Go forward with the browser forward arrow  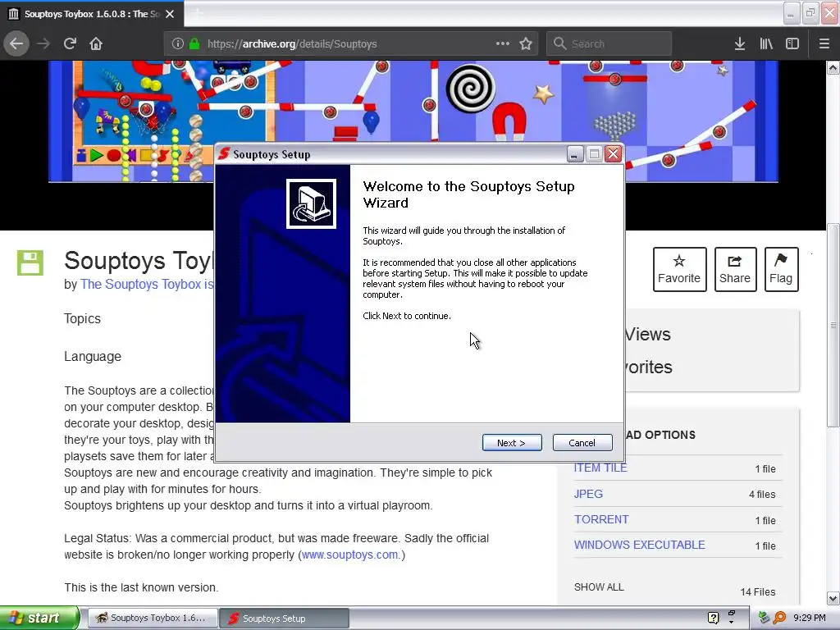click(43, 43)
